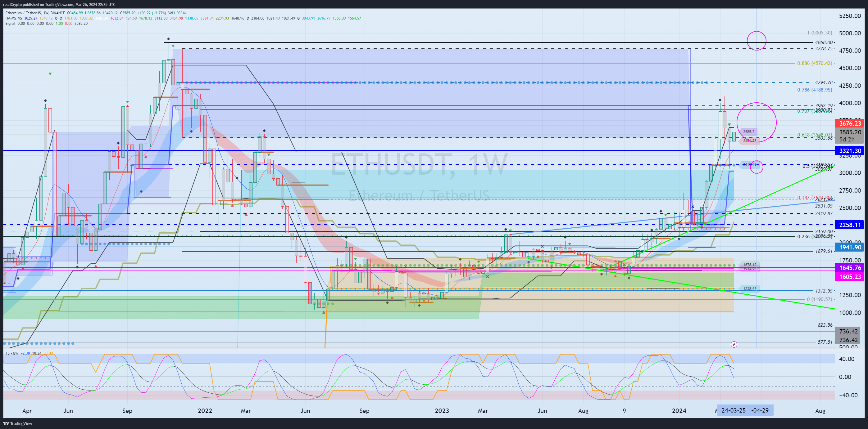This screenshot has width=868, height=429.
Task: Click the 1000.00 price axis value
Action: (850, 313)
